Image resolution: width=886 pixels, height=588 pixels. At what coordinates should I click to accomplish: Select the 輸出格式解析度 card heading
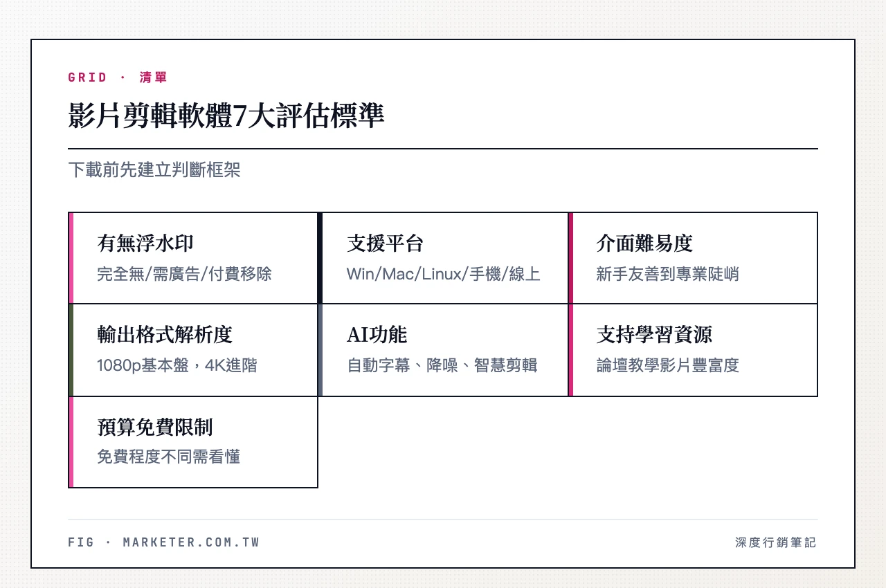(165, 335)
